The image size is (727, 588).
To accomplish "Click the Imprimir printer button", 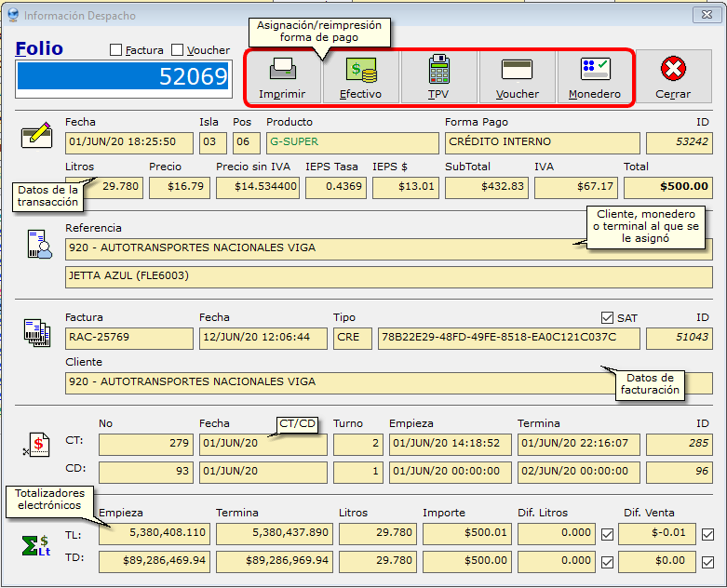I will pyautogui.click(x=282, y=76).
